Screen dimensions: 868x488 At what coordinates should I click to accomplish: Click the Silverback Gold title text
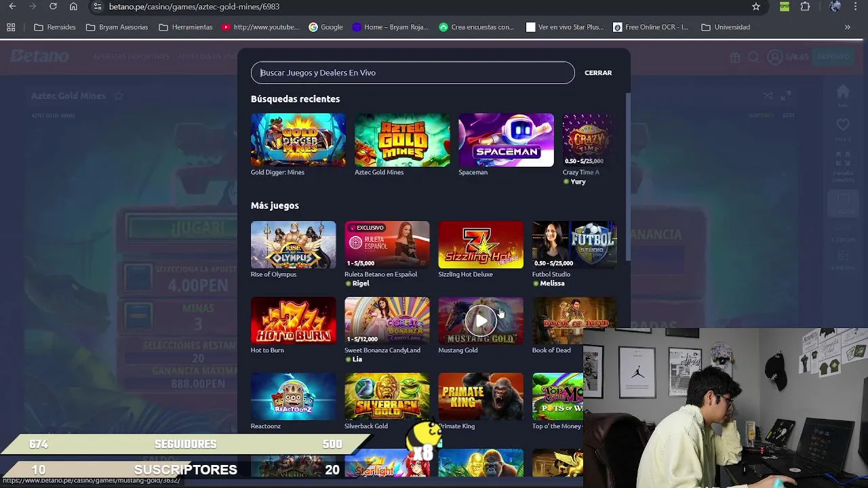click(366, 426)
